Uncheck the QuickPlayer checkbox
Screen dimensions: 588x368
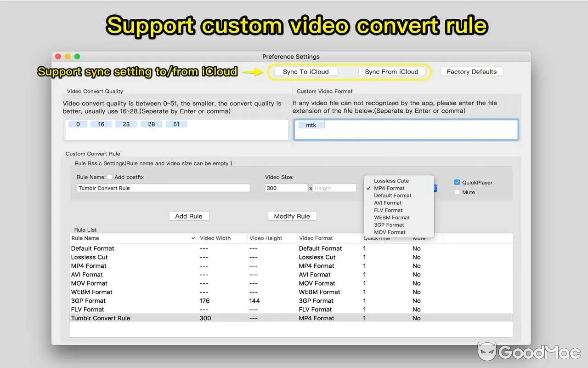coord(457,182)
